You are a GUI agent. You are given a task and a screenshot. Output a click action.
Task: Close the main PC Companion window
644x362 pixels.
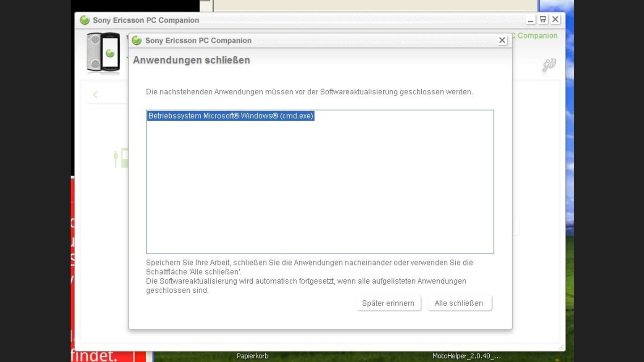[x=555, y=20]
